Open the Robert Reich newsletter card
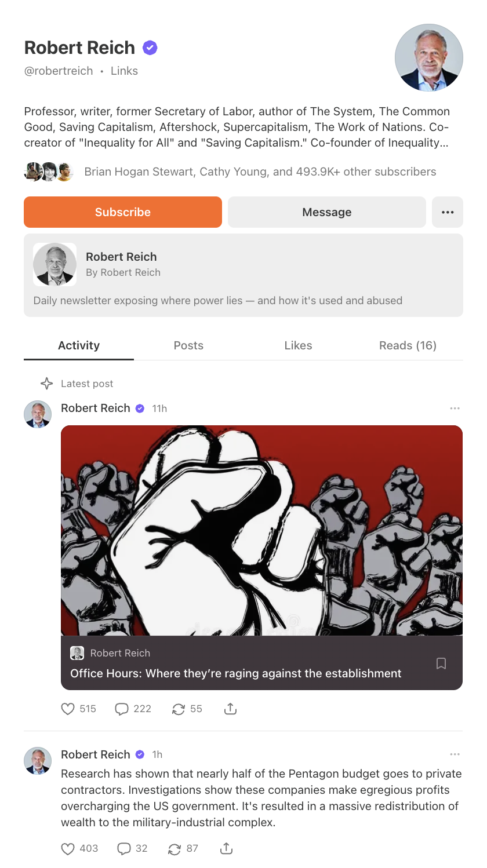 244,275
